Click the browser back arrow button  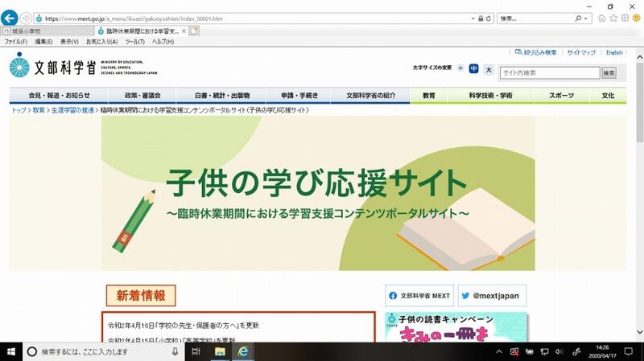pyautogui.click(x=10, y=18)
